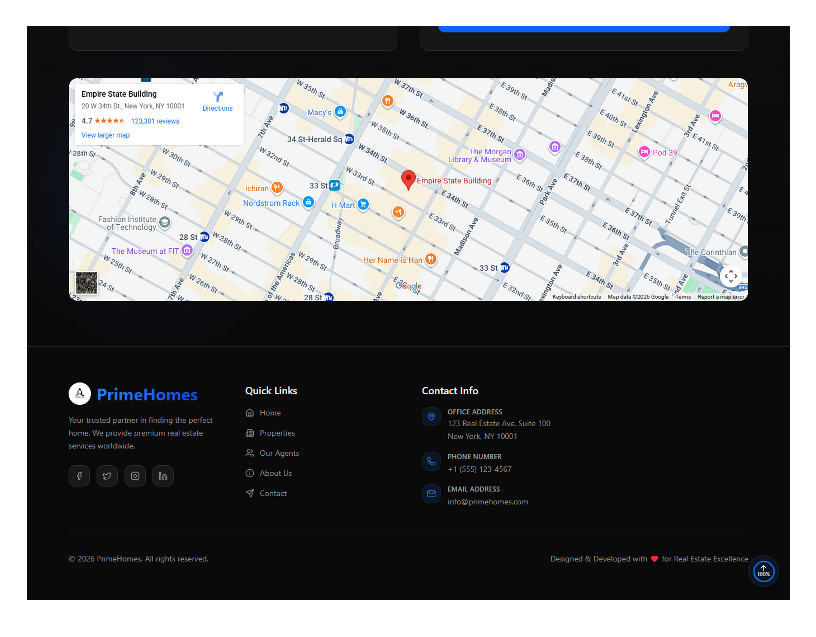Toggle satellite view thumbnail on map
Viewport: 816px width, 637px height.
pyautogui.click(x=86, y=283)
